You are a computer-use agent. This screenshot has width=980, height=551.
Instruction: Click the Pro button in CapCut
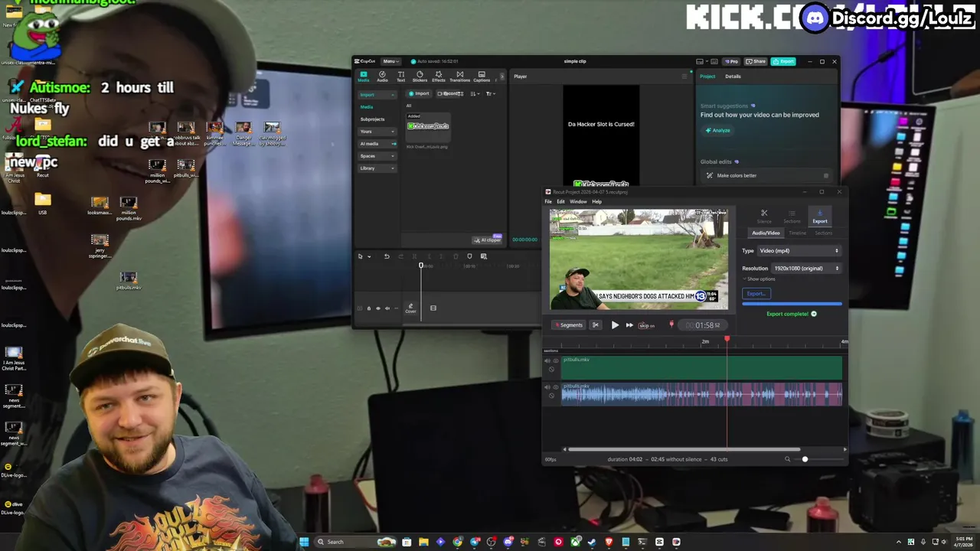(x=732, y=61)
